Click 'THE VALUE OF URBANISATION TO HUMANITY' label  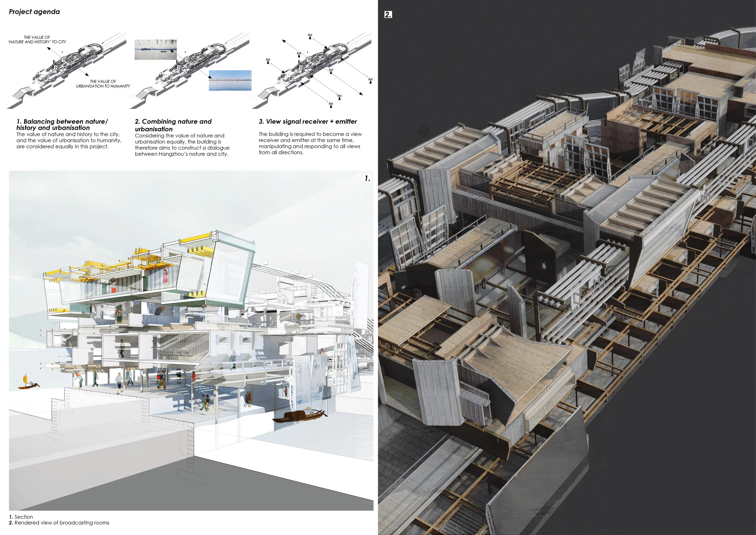pyautogui.click(x=103, y=84)
